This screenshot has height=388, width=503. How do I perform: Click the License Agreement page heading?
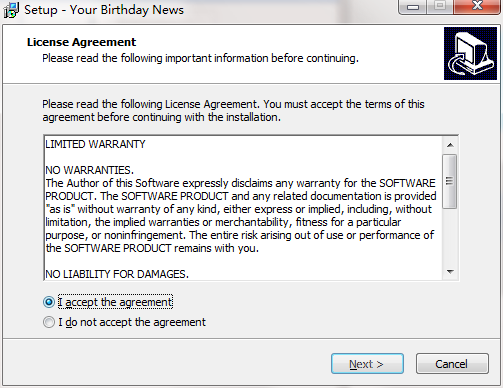point(81,42)
